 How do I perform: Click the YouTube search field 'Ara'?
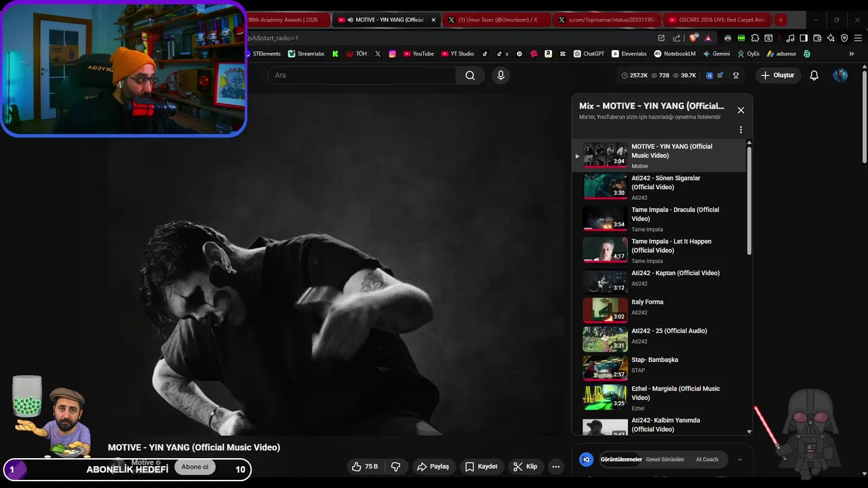point(361,75)
